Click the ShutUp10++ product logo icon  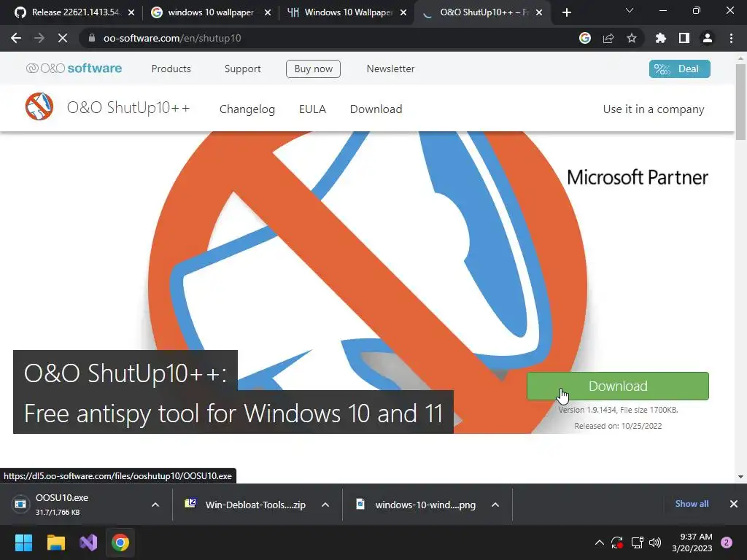[x=39, y=106]
